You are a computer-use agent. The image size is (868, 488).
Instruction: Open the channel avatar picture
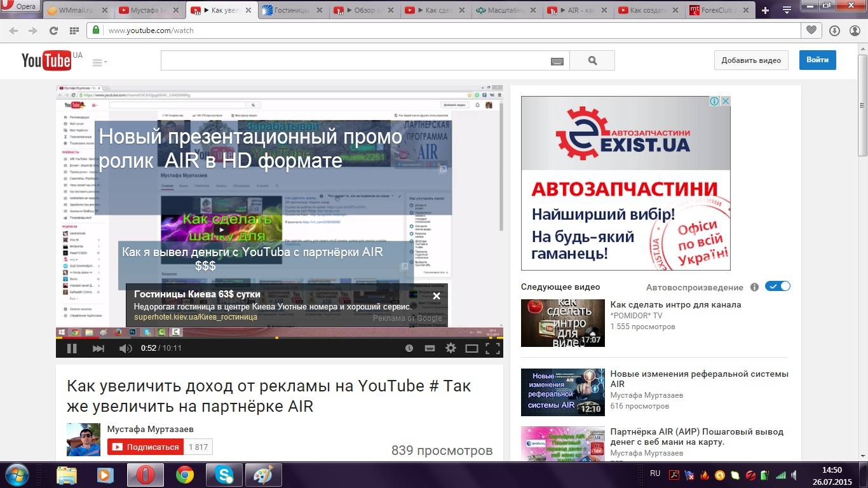click(83, 440)
